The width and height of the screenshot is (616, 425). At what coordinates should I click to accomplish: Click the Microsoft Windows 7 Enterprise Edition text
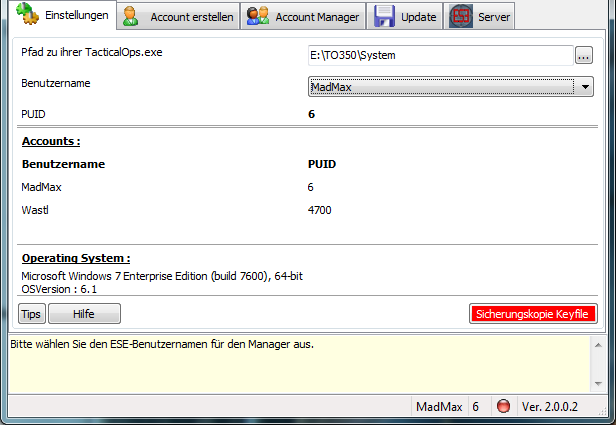[x=162, y=276]
